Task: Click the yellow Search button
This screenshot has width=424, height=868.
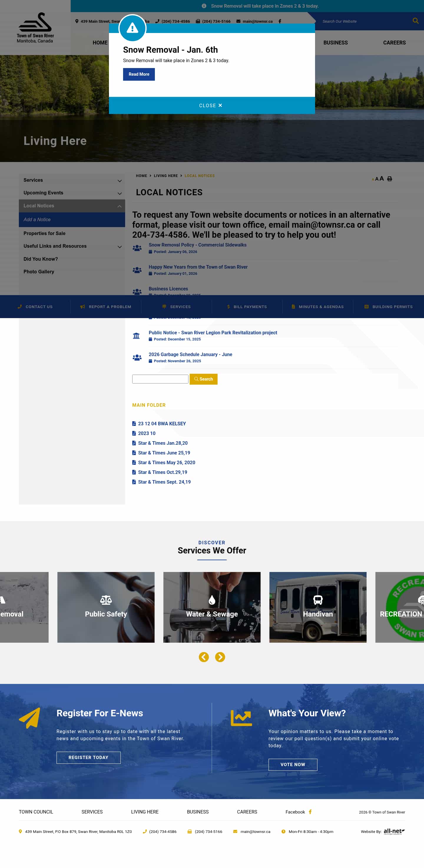Action: coord(203,379)
